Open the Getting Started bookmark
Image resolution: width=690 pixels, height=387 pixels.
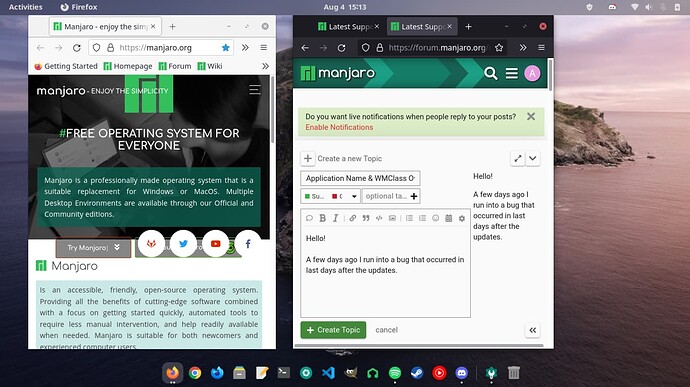66,66
